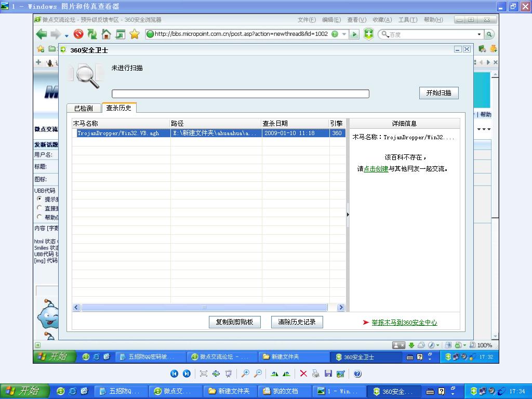Switch to 我的文档 in the Windows taskbar
Image resolution: width=532 pixels, height=399 pixels.
284,391
